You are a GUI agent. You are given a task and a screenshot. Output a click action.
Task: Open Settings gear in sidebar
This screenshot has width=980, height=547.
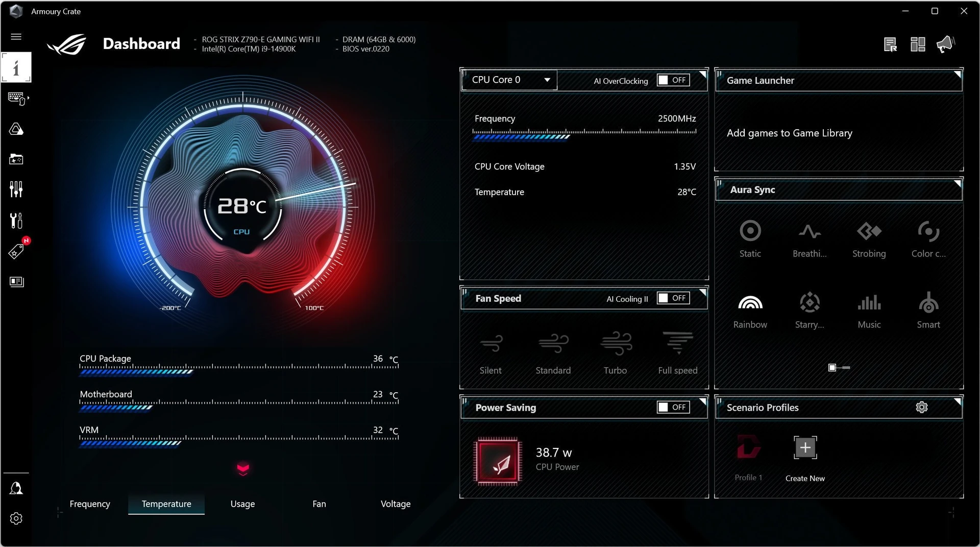(x=16, y=518)
